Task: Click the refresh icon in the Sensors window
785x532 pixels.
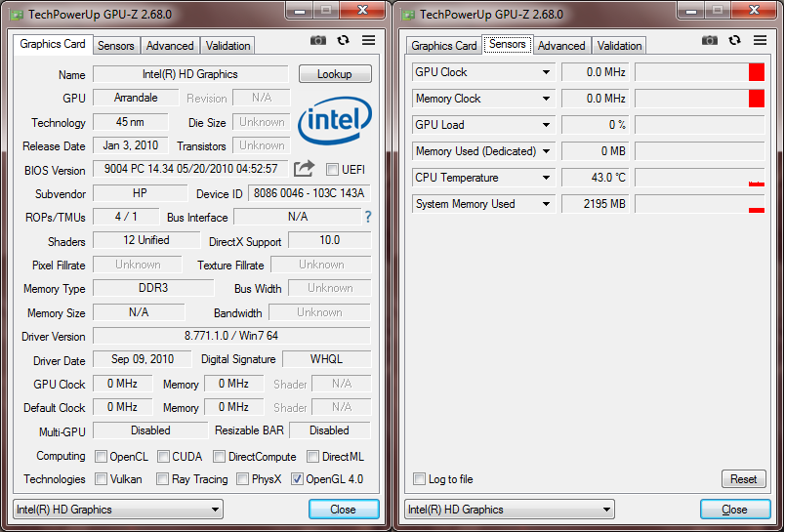Action: tap(734, 40)
